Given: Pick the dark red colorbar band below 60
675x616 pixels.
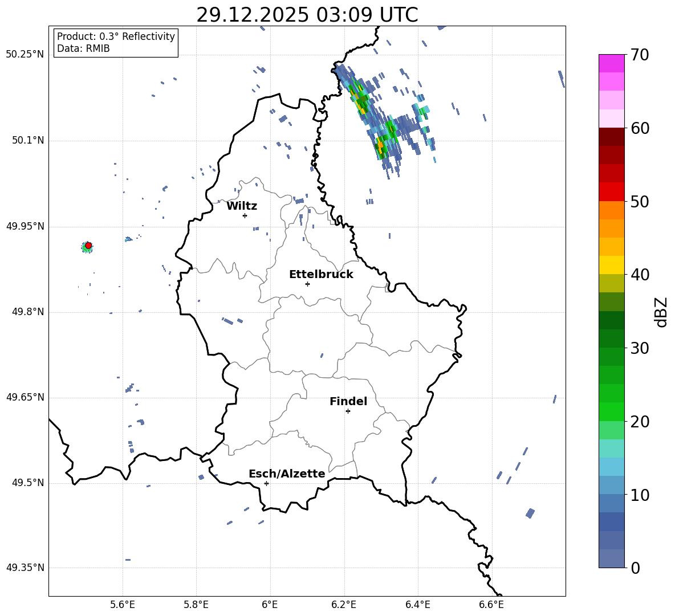Looking at the screenshot, I should coord(611,137).
